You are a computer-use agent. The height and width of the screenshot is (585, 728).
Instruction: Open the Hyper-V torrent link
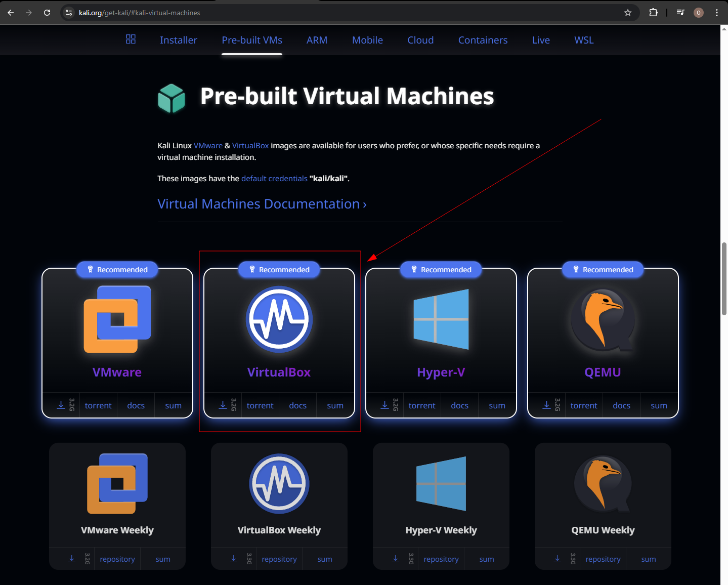click(x=422, y=405)
